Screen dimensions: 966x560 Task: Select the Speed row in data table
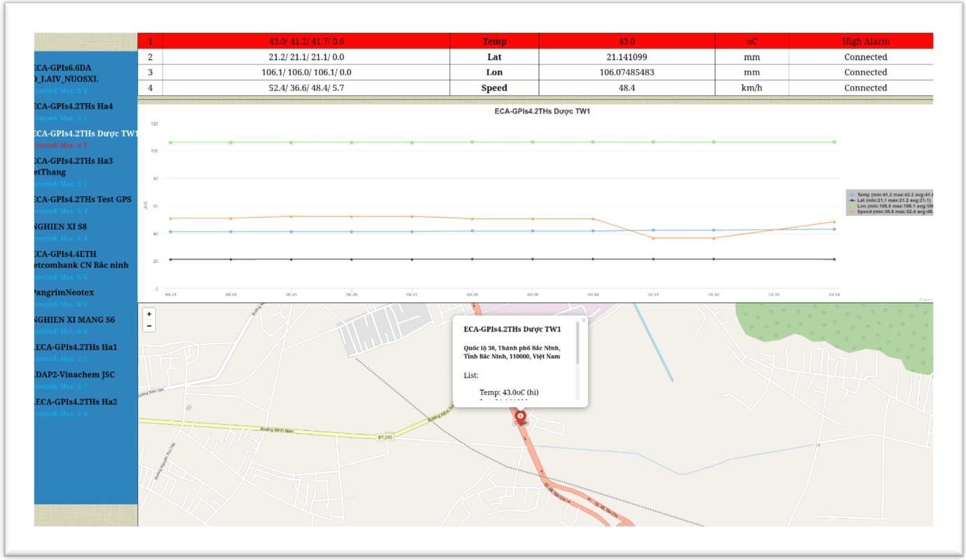pos(536,88)
